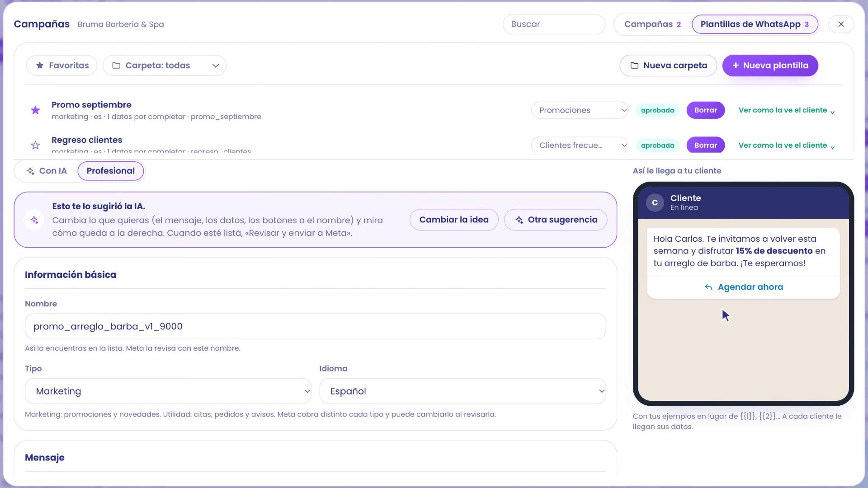Expand client preview for Regreso clientes

tap(787, 145)
